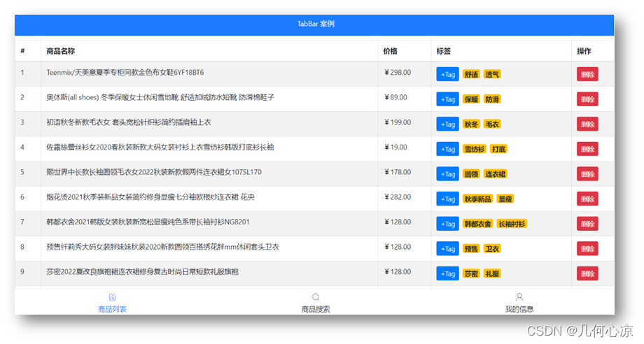Screen dimensions: 644x344
Task: Switch to the 商品搜索 tab label
Action: click(x=316, y=309)
